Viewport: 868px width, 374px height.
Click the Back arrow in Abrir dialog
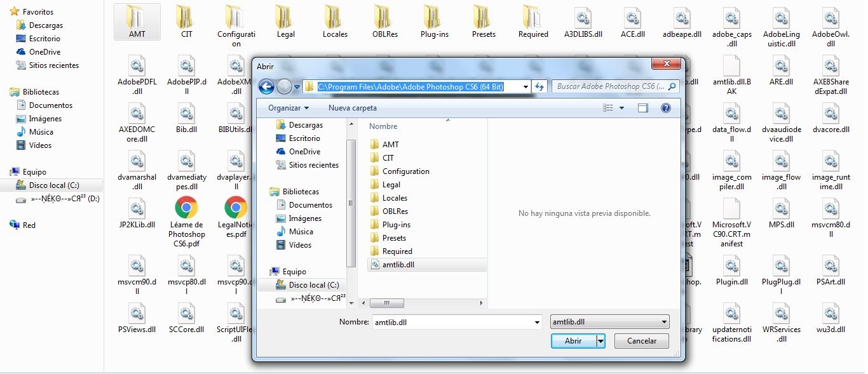coord(266,86)
